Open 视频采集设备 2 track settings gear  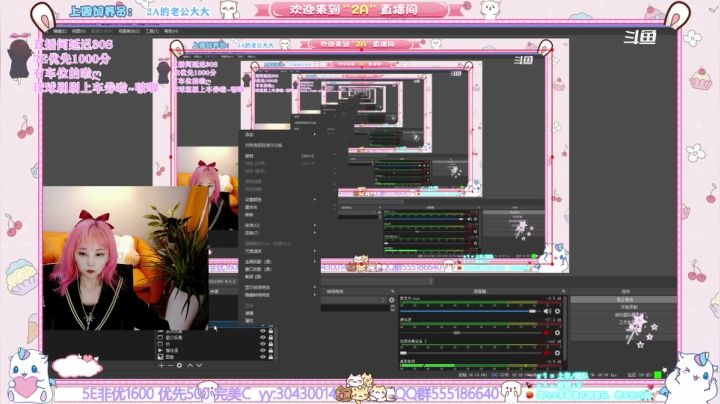point(557,353)
